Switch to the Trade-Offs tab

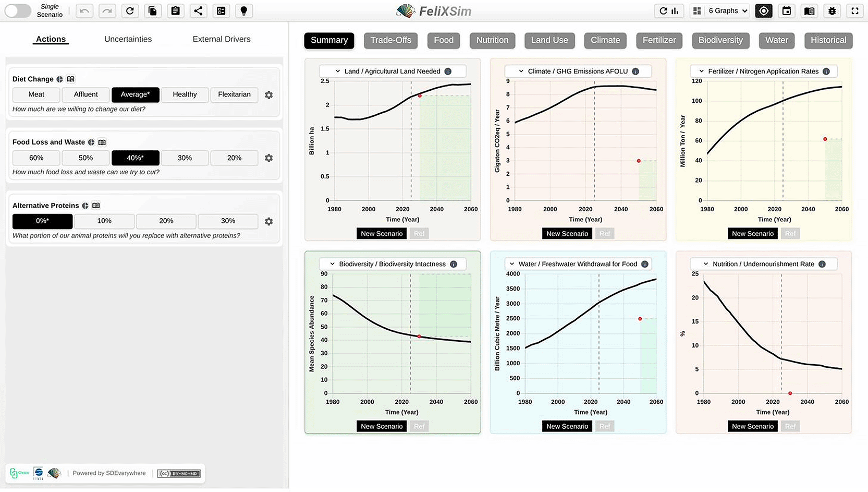(391, 40)
